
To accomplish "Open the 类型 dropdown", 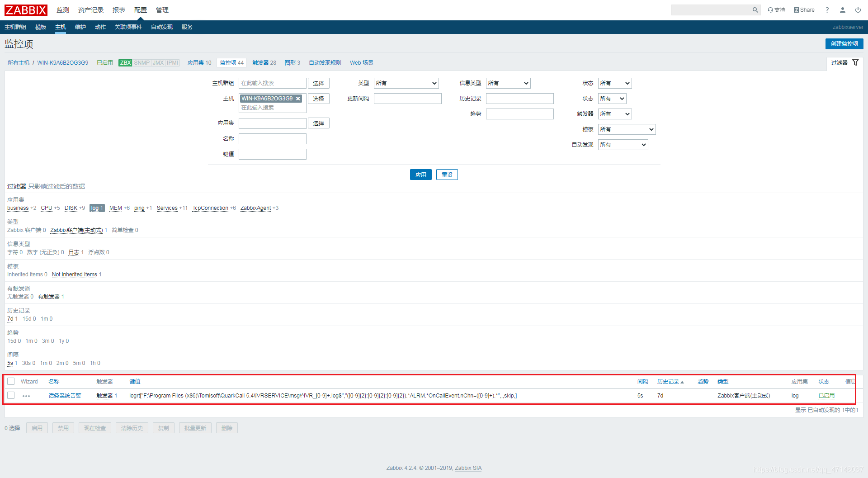I will point(406,83).
